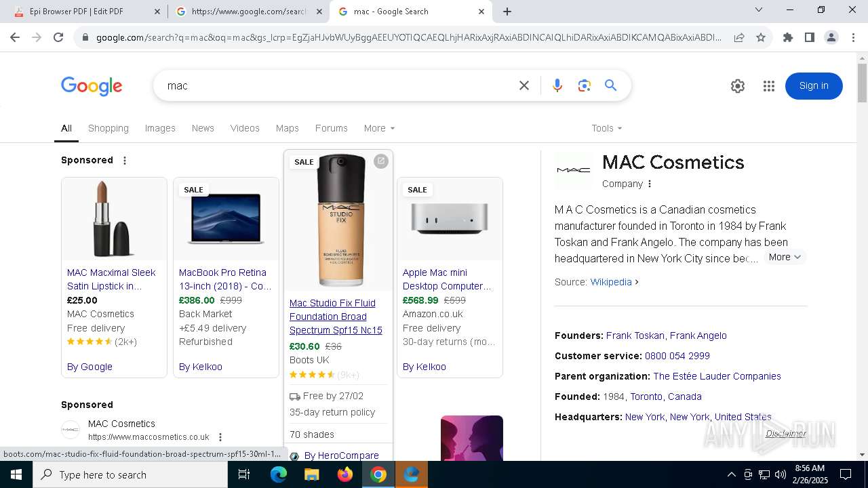Screen dimensions: 868x488
Task: Switch to the google.com/search browser tab
Action: click(x=248, y=12)
